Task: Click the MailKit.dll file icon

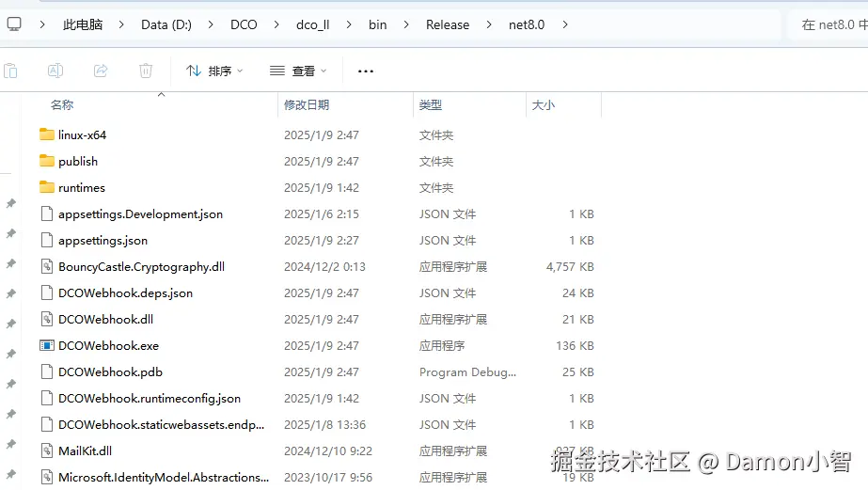Action: point(47,450)
